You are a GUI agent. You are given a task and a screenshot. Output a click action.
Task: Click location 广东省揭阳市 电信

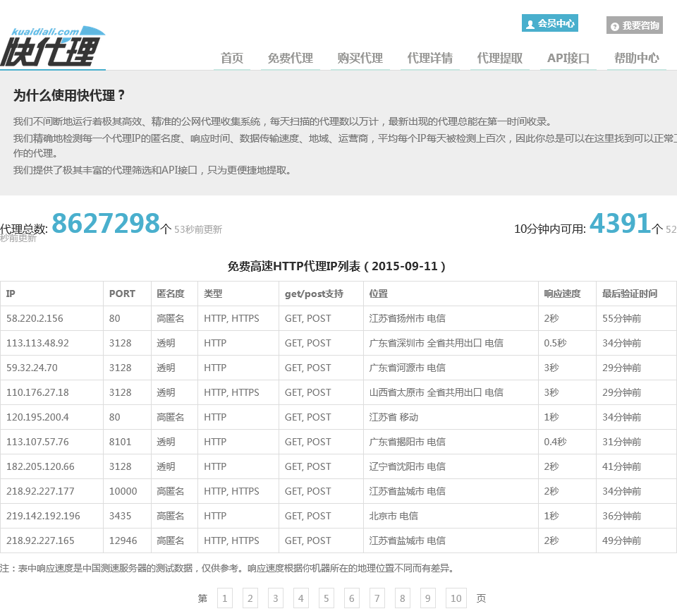tap(407, 442)
